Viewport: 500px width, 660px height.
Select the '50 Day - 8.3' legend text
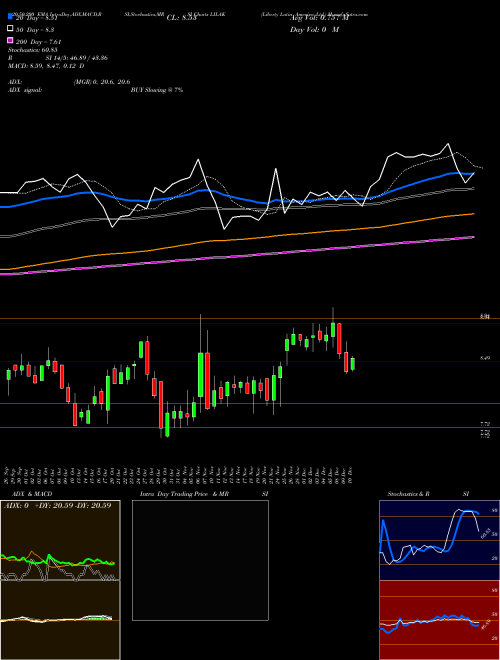(x=35, y=30)
